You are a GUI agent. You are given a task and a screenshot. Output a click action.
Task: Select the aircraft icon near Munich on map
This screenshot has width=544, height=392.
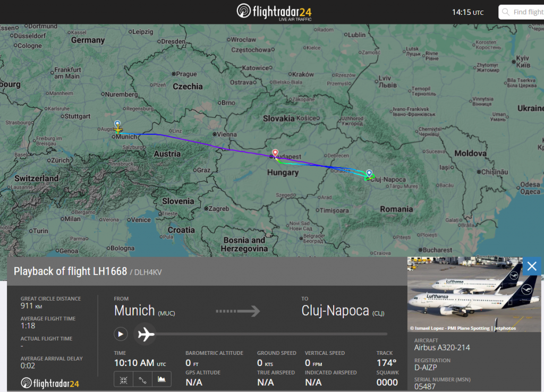tap(117, 127)
